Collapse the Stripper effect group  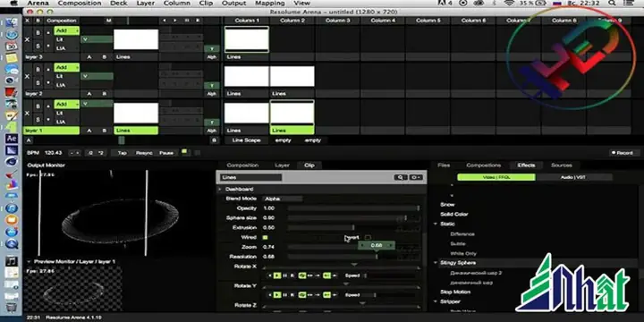click(x=436, y=301)
